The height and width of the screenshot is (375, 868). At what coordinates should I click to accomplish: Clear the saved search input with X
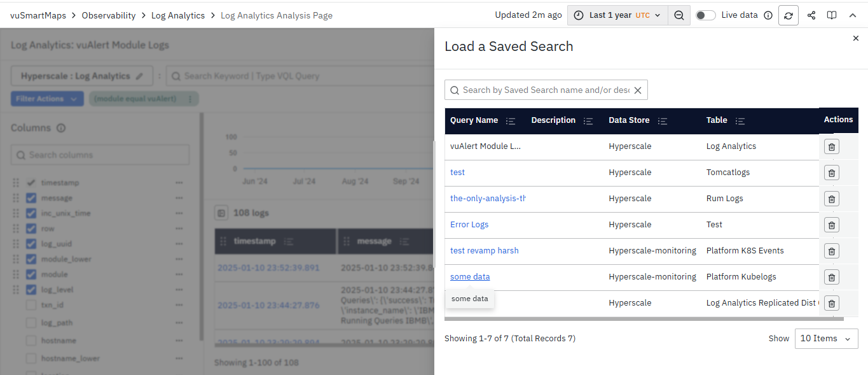click(638, 90)
